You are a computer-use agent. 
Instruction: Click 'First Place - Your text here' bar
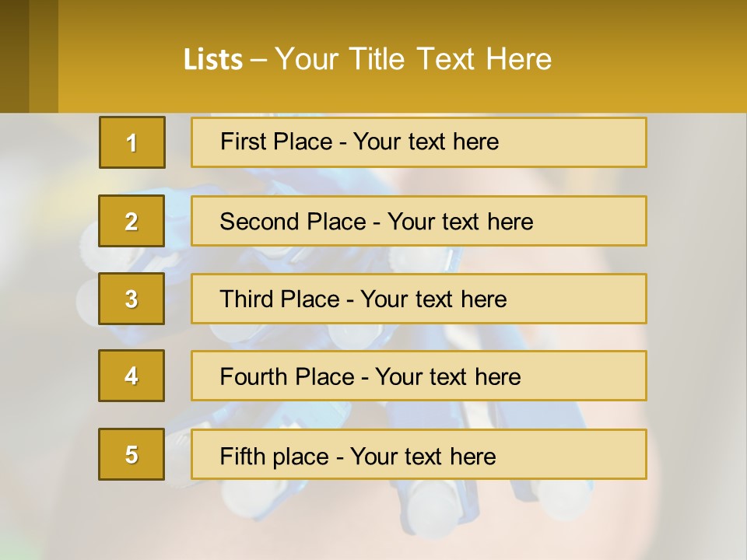tap(419, 142)
